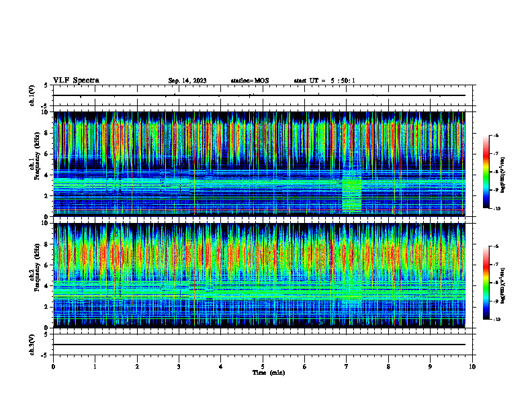Click the ch.2 color bar 'log(PSD)' label
532x411 pixels.
[503, 285]
